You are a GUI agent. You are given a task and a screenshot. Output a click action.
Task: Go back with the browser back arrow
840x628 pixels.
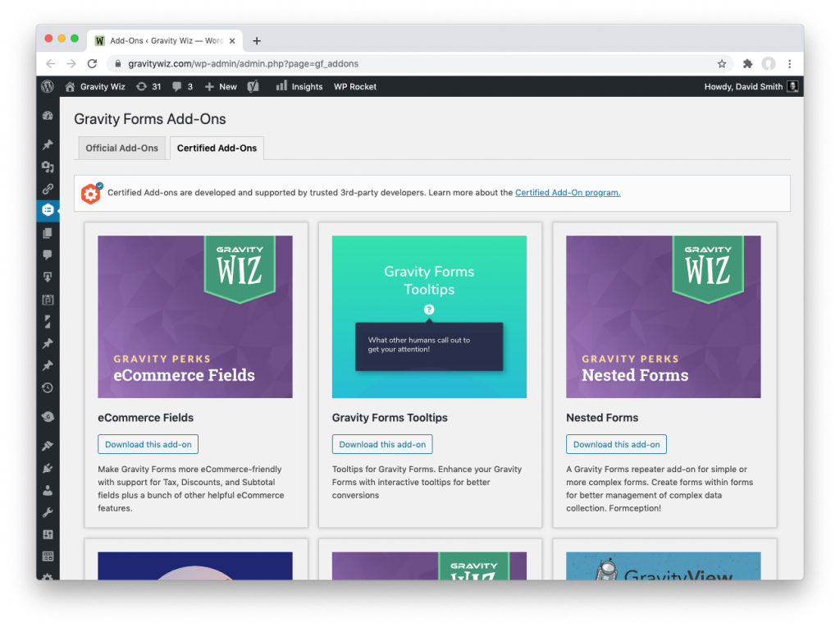pos(50,64)
